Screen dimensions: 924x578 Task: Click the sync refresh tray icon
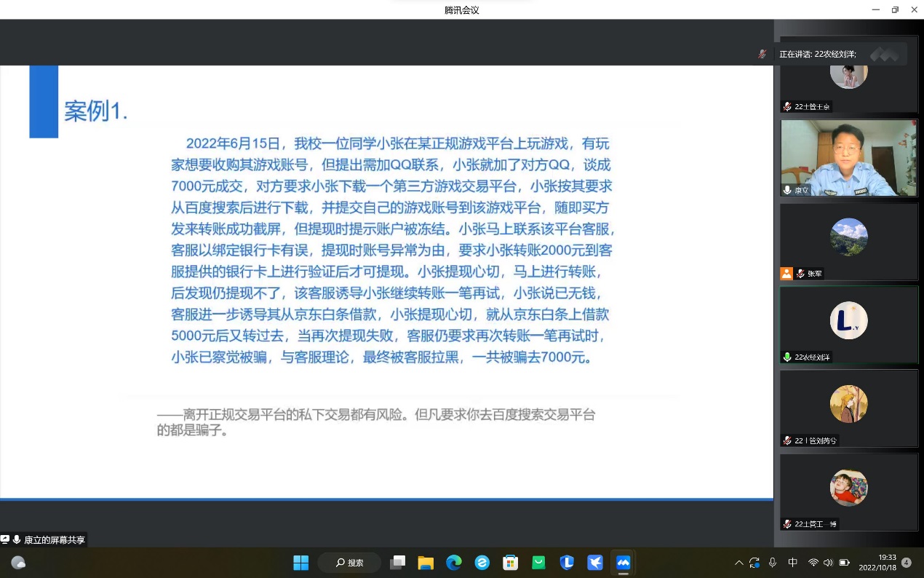click(x=754, y=563)
